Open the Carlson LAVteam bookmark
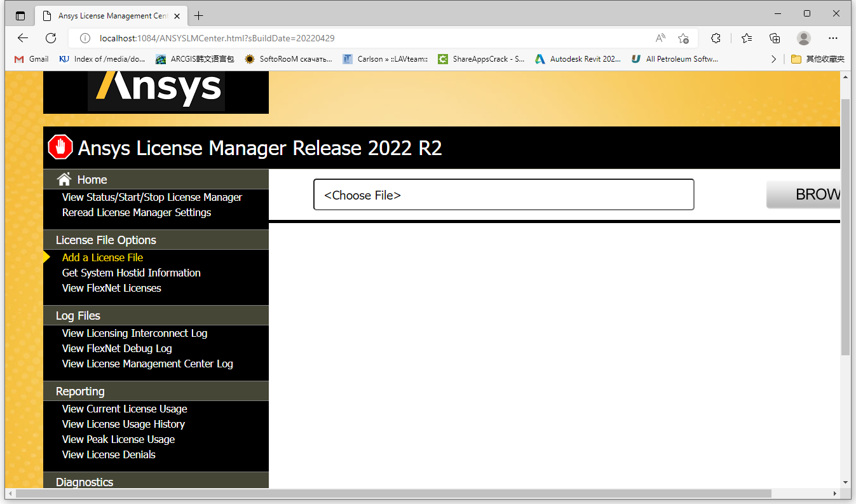Screen dimensions: 856x504 [385, 59]
